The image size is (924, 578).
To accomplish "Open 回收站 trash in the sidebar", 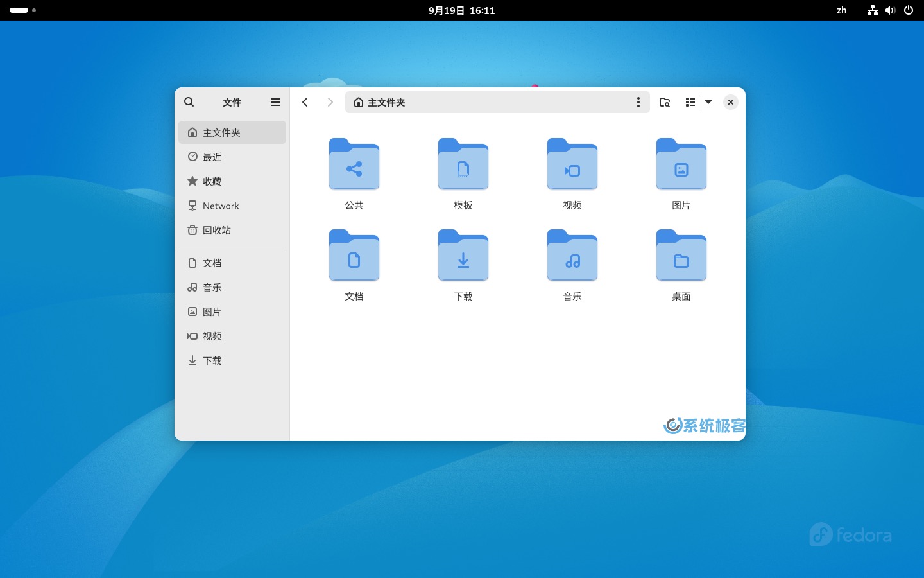I will tap(232, 230).
